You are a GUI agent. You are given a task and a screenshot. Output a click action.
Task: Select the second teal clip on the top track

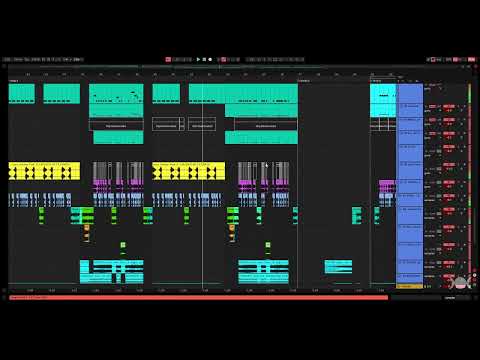click(x=62, y=94)
